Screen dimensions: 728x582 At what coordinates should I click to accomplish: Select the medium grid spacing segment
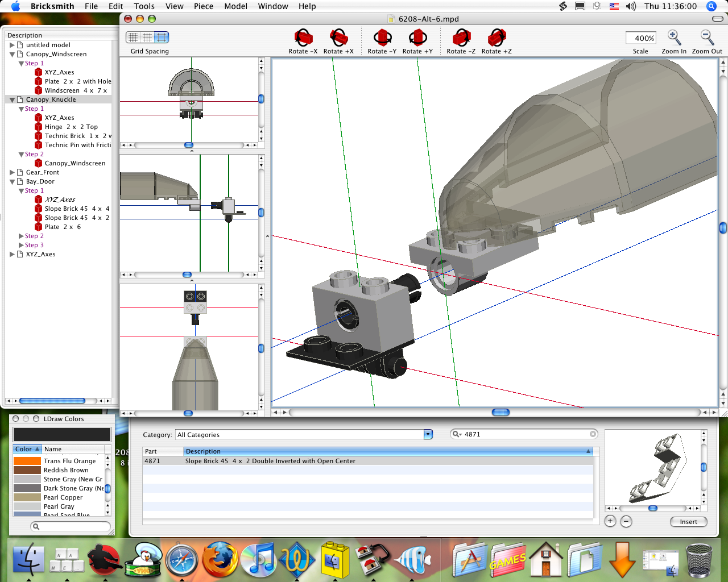pos(147,38)
